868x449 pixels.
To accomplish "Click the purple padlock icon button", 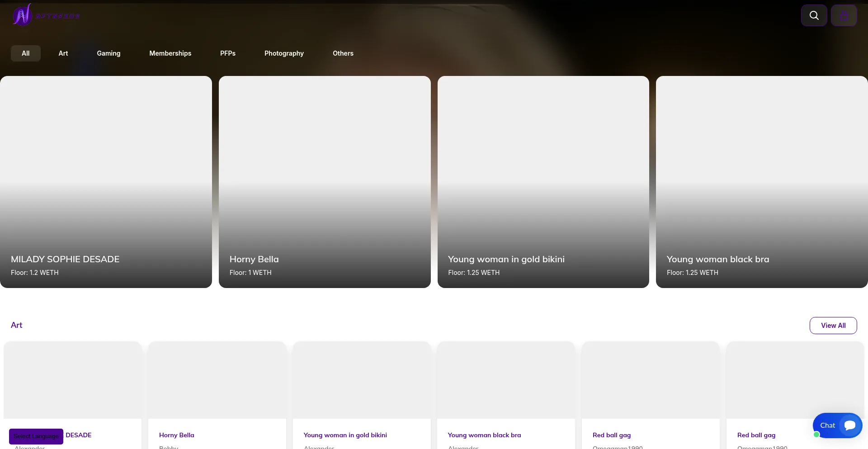I will (x=844, y=15).
